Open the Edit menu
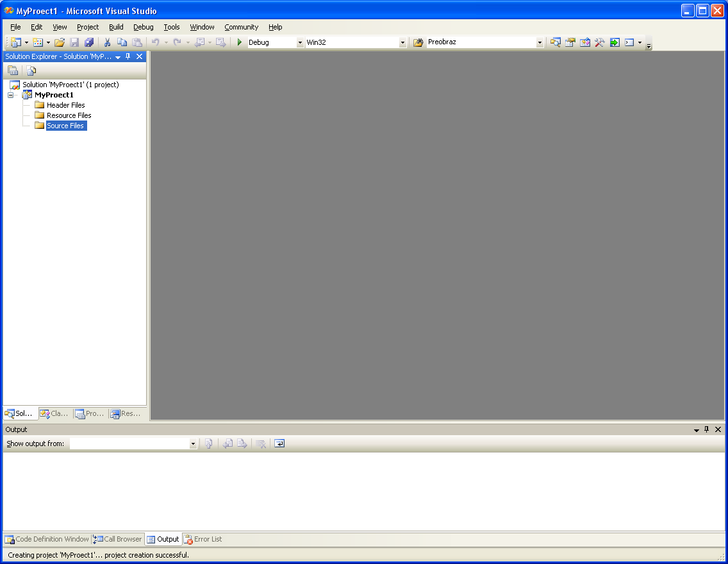The width and height of the screenshot is (728, 564). point(37,27)
